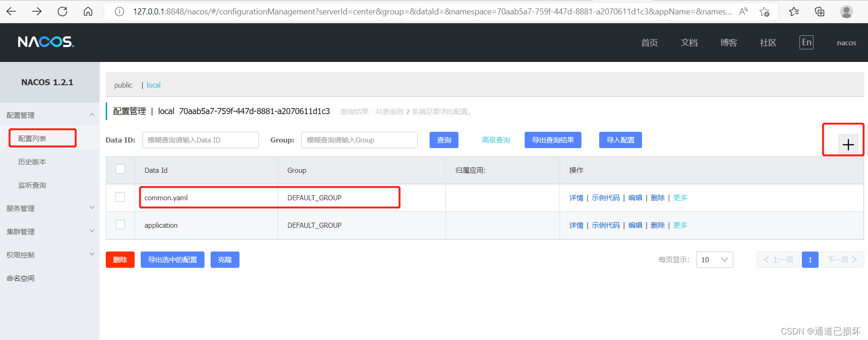Viewport: 868px width, 340px height.
Task: Create a new configuration with plus icon
Action: [x=848, y=144]
